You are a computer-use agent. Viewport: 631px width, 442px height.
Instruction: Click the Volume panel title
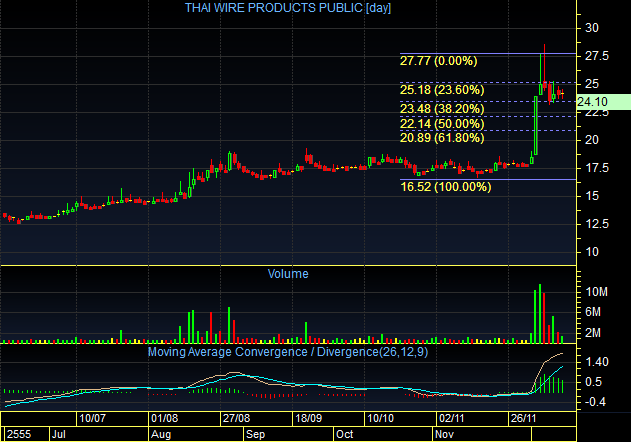(288, 274)
